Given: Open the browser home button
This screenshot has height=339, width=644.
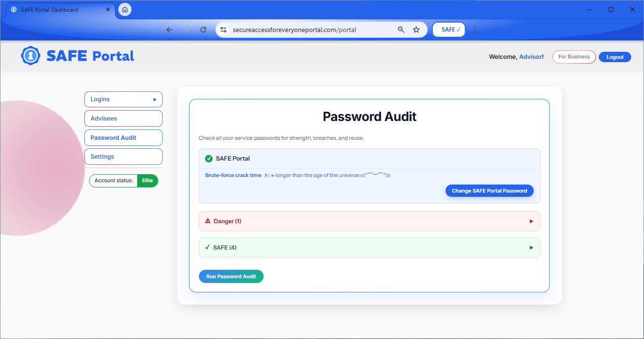Looking at the screenshot, I should point(125,9).
